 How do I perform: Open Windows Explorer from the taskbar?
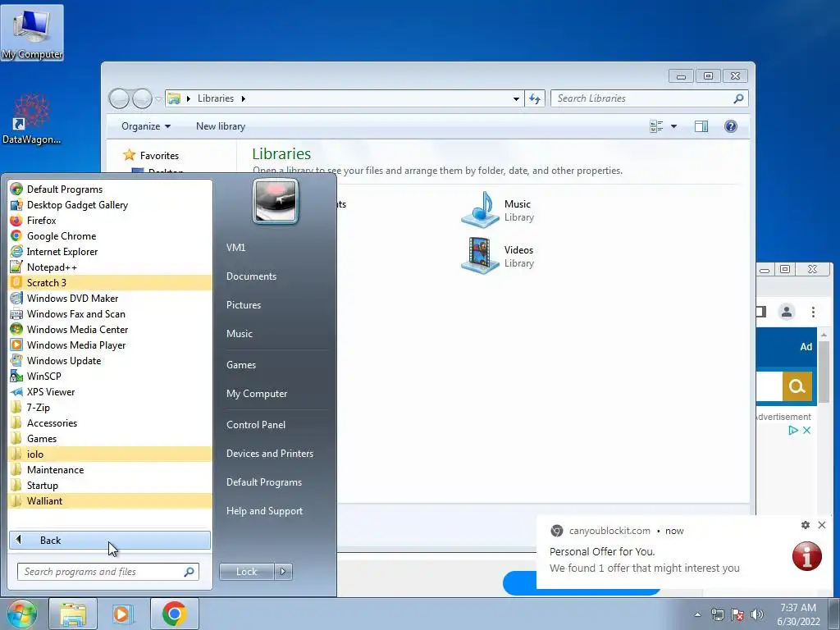(x=73, y=614)
